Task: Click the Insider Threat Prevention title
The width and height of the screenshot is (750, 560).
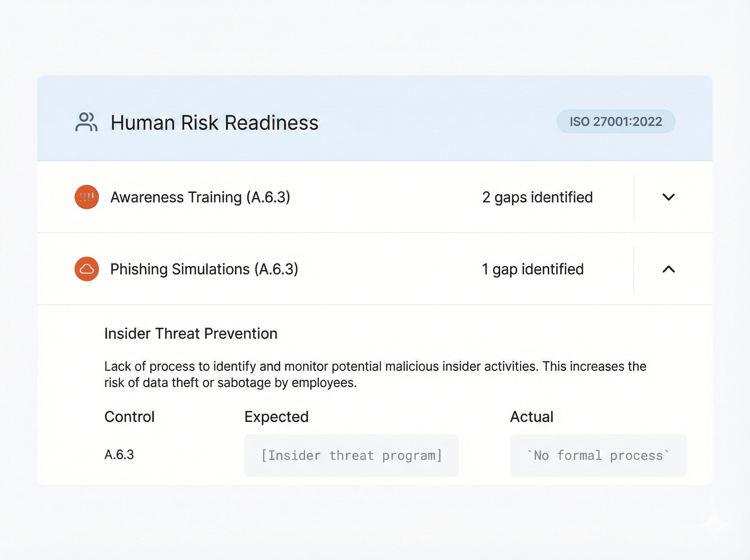Action: [191, 333]
